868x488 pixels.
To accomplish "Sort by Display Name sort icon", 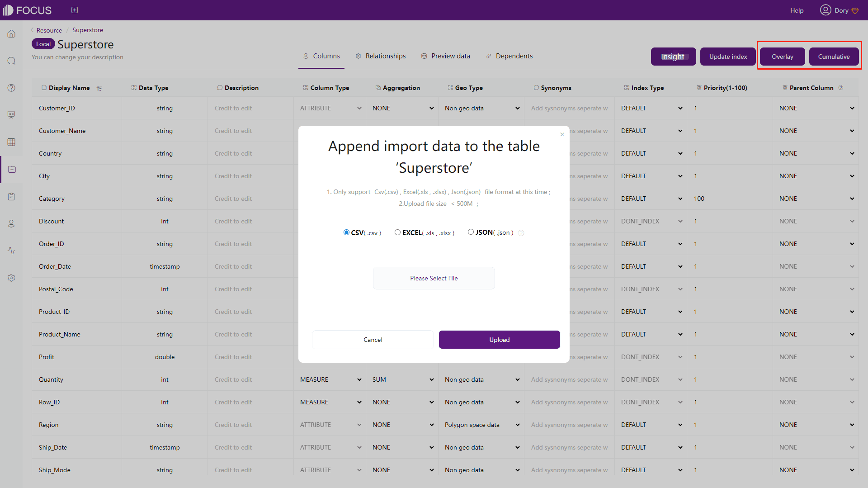I will point(99,88).
